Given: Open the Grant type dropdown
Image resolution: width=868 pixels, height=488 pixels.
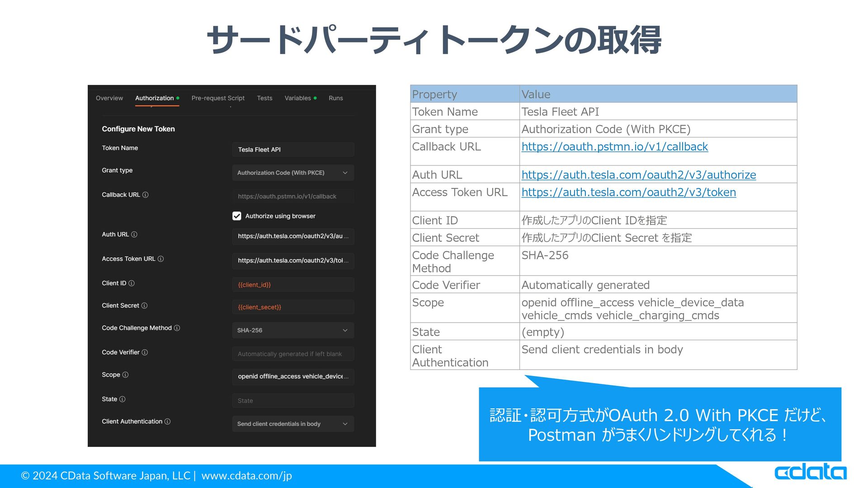Looking at the screenshot, I should tap(293, 173).
